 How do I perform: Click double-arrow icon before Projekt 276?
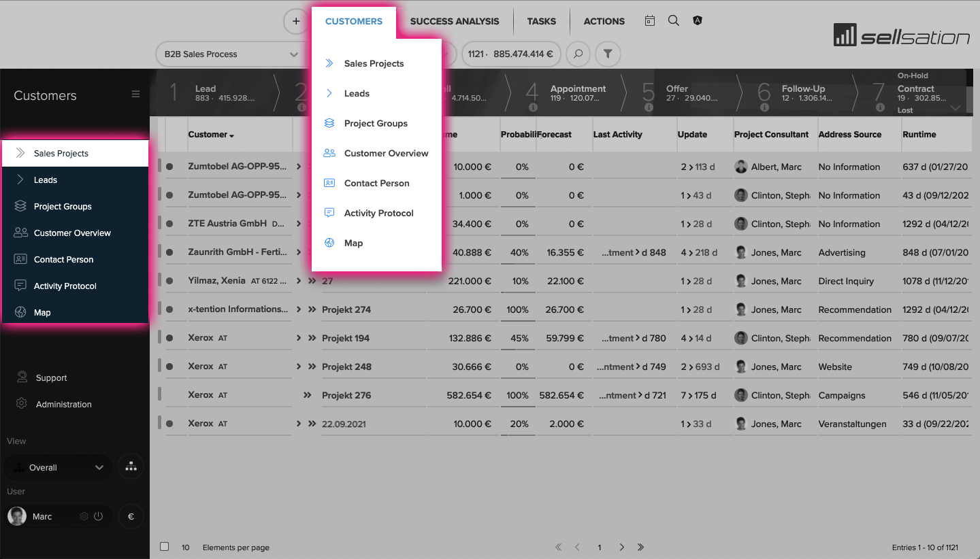pyautogui.click(x=308, y=395)
